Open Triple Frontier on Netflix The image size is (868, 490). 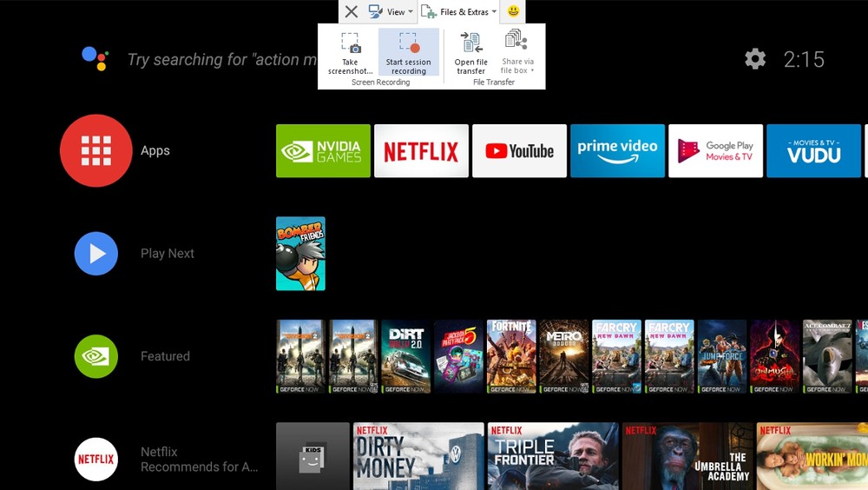[x=553, y=456]
